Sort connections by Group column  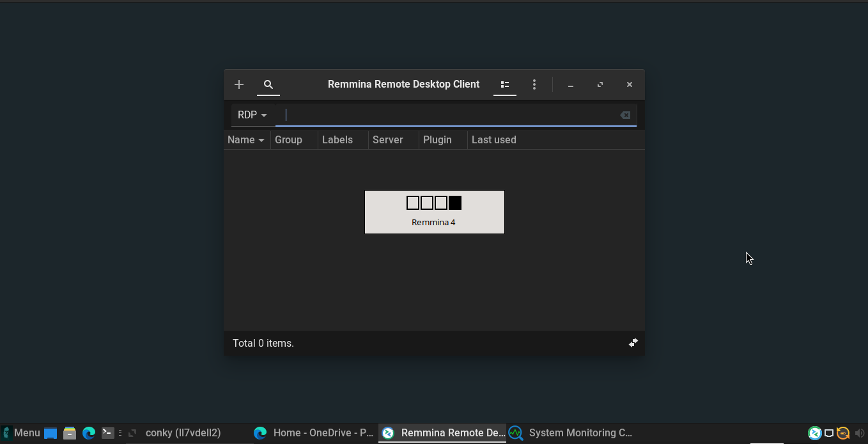click(294, 140)
